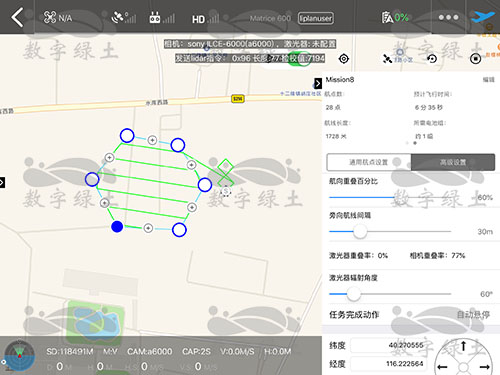
Task: Select the bottom-right hollow polygon vertex
Action: (179, 230)
